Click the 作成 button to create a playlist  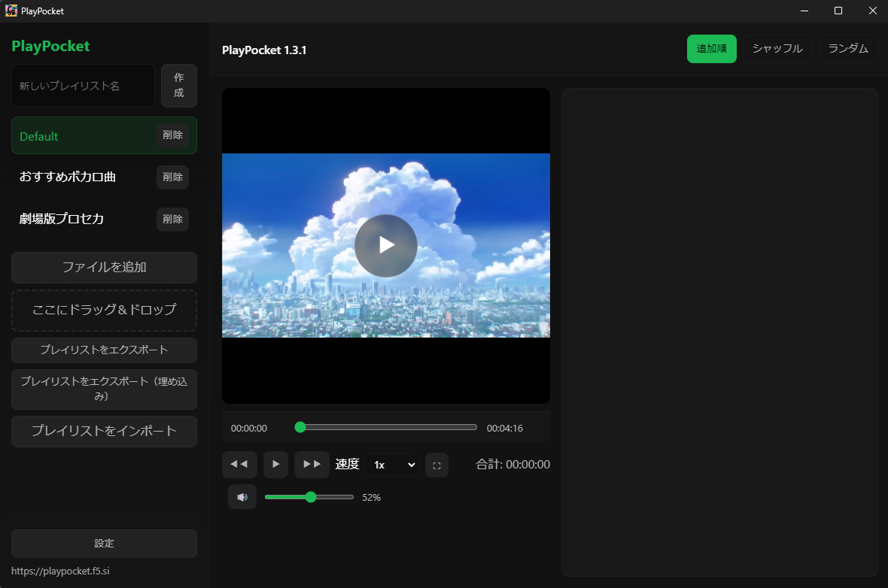pyautogui.click(x=179, y=86)
